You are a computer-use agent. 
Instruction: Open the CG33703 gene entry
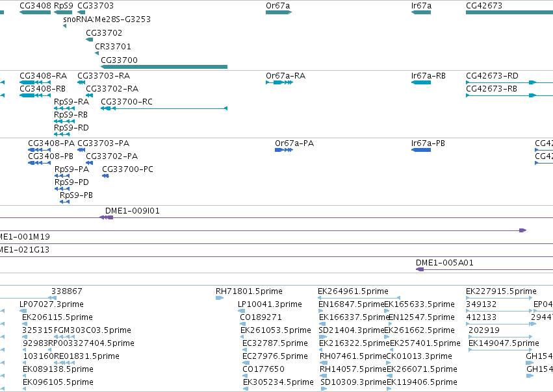(x=96, y=6)
